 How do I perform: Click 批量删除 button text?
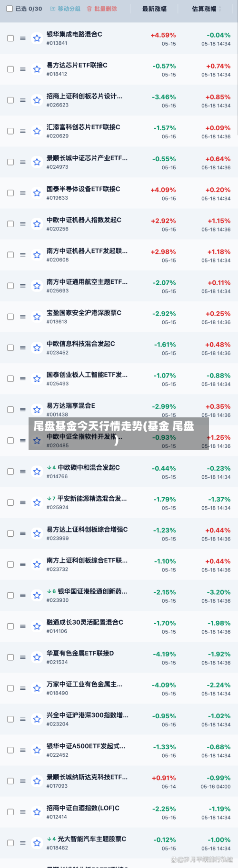[105, 9]
